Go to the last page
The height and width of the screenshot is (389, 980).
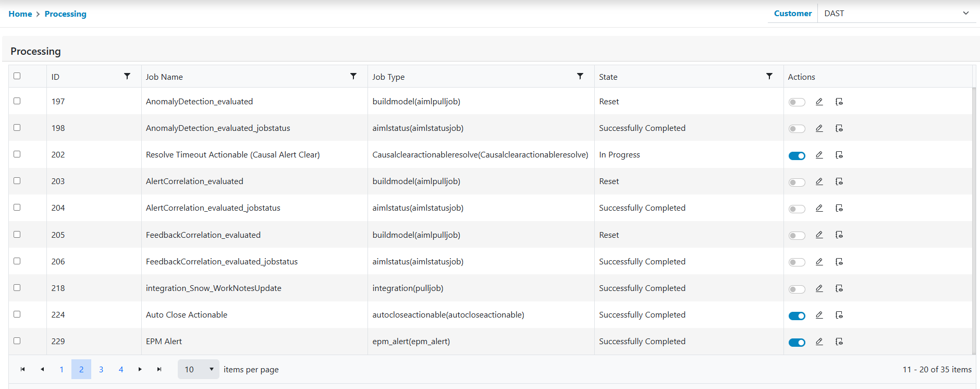(160, 369)
